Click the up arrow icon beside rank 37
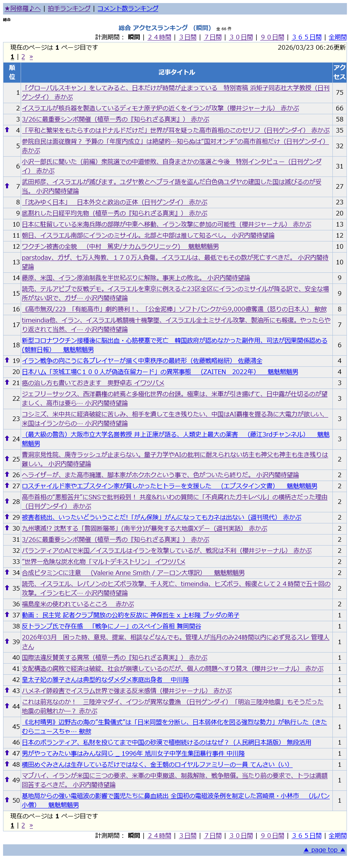The height and width of the screenshot is (868, 350). point(7,614)
